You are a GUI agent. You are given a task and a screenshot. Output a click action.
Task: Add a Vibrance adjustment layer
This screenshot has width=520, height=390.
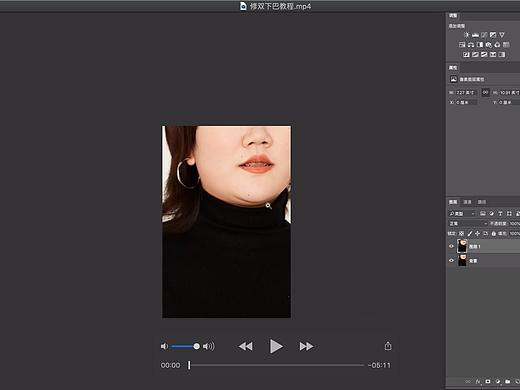click(x=502, y=35)
